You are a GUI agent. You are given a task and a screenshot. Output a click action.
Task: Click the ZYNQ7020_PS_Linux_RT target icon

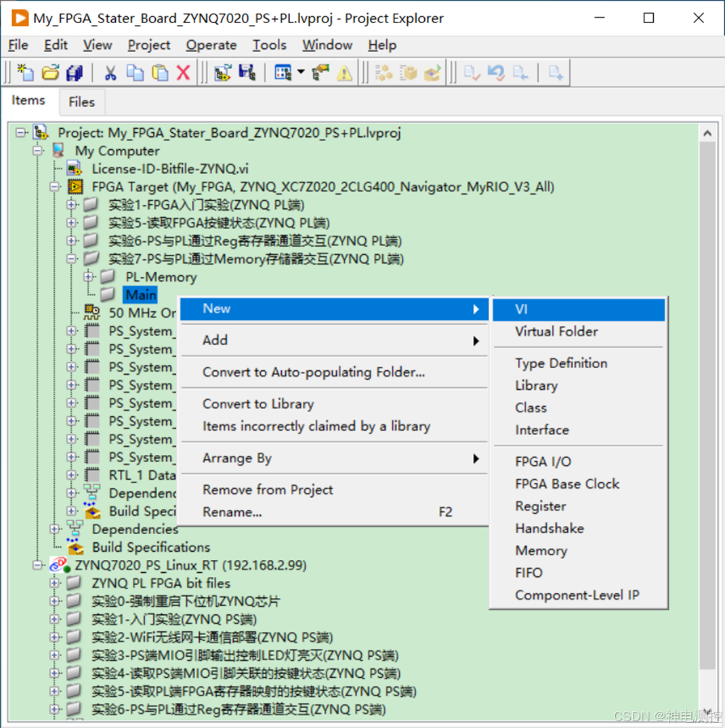pyautogui.click(x=60, y=565)
